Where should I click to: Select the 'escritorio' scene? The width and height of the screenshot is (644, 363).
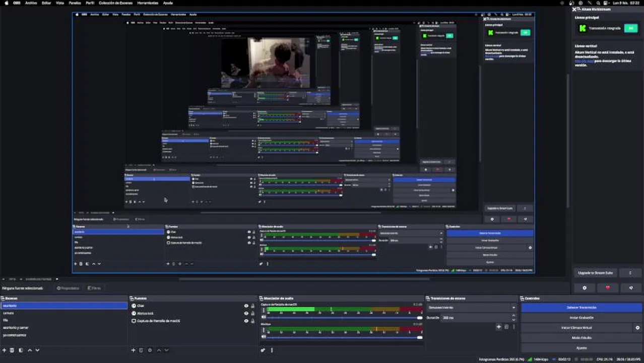click(x=65, y=306)
